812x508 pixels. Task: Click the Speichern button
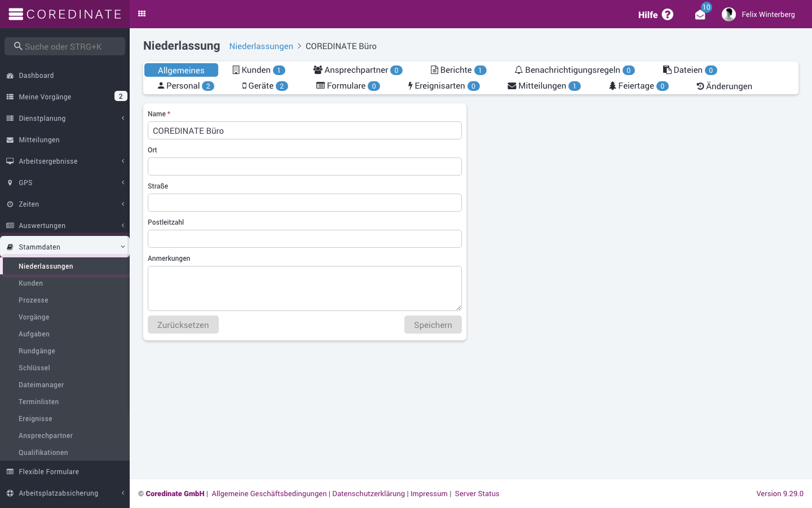[433, 325]
